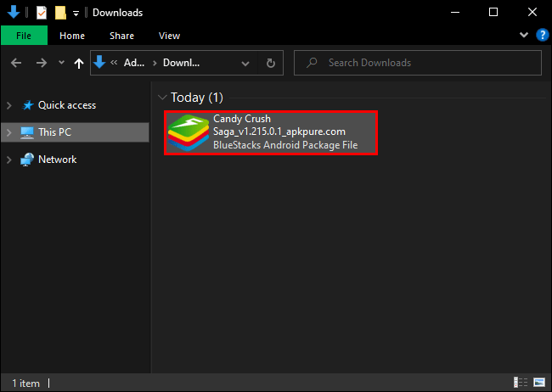Switch to Large icons view layout

tap(538, 384)
